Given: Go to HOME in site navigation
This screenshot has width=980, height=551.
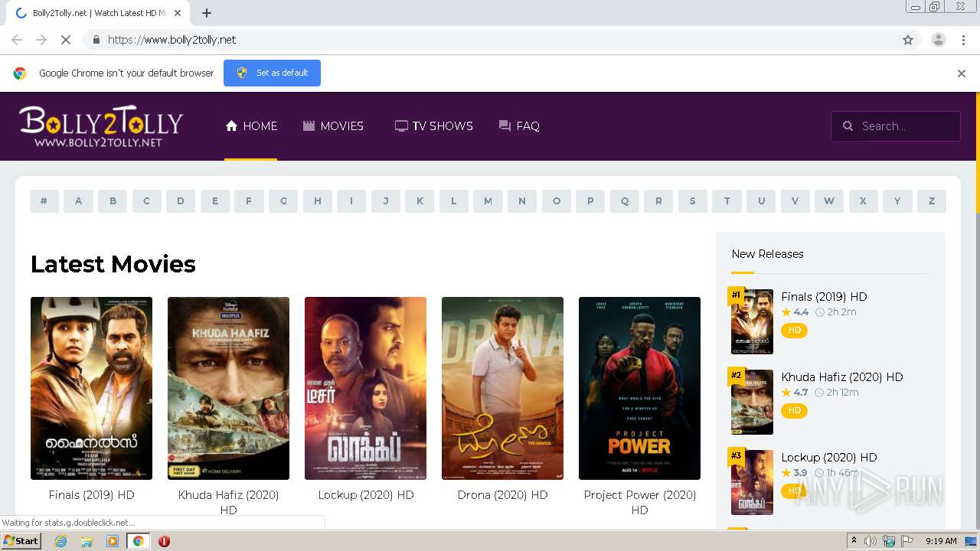Looking at the screenshot, I should 251,126.
